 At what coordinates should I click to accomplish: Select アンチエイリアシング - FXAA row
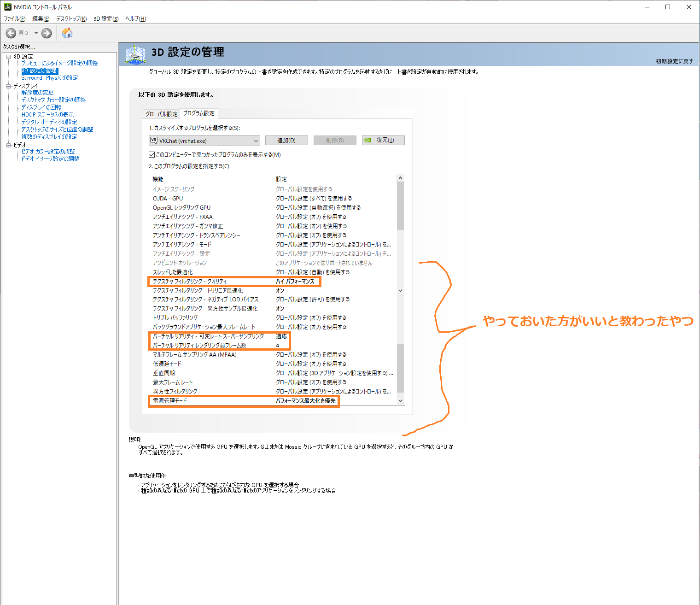(273, 217)
